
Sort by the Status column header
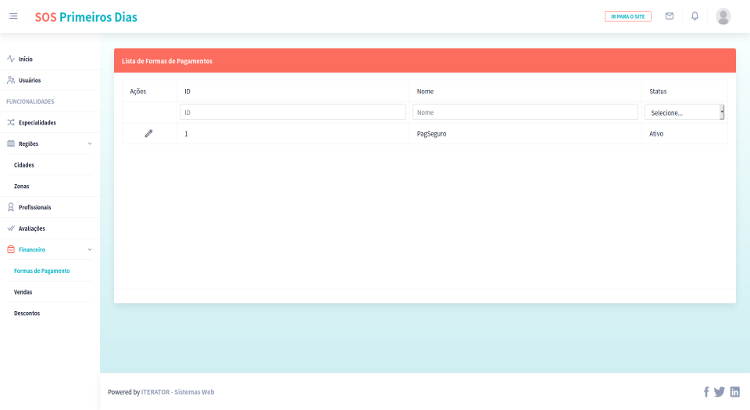tap(658, 91)
